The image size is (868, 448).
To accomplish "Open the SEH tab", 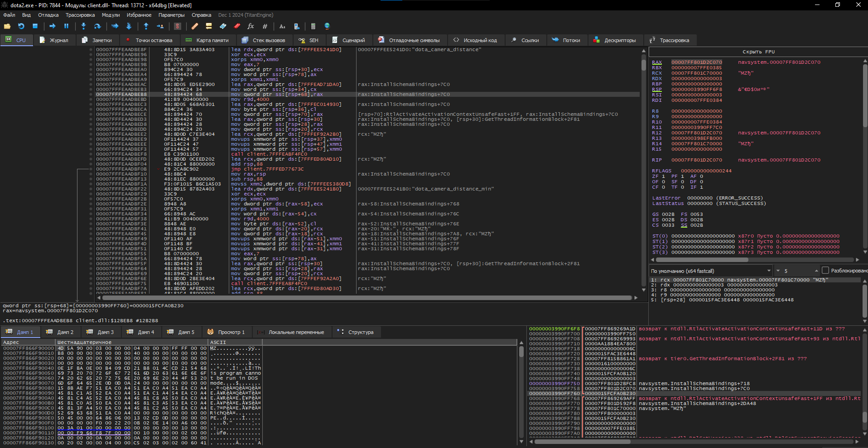I will [x=309, y=40].
